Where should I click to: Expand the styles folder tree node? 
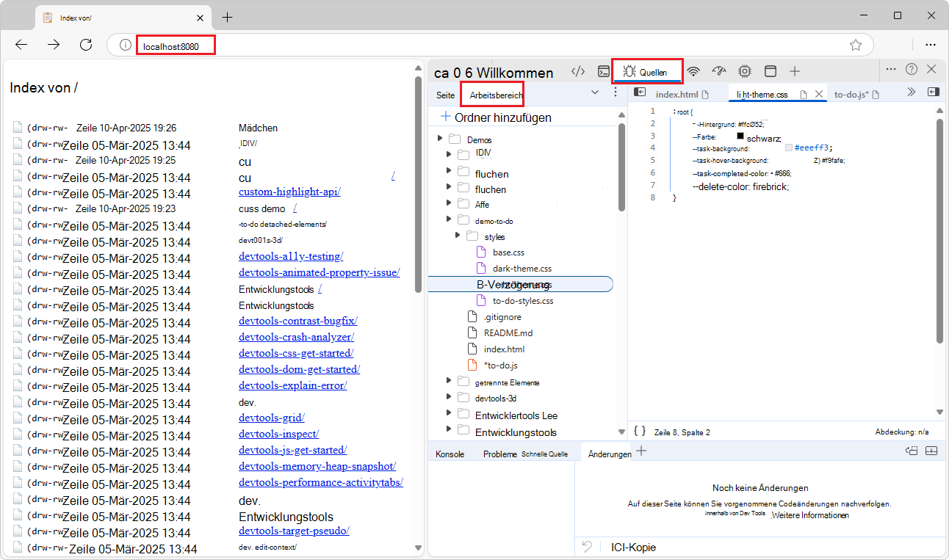click(x=458, y=236)
